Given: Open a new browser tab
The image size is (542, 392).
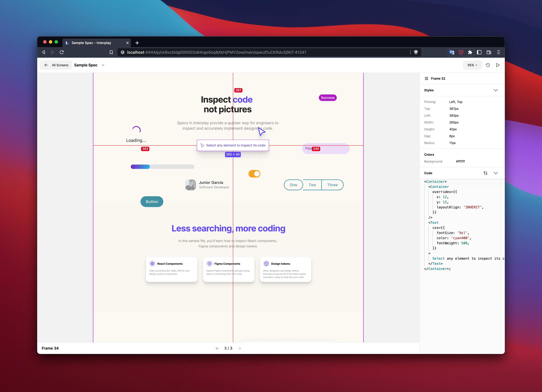Looking at the screenshot, I should [x=137, y=43].
